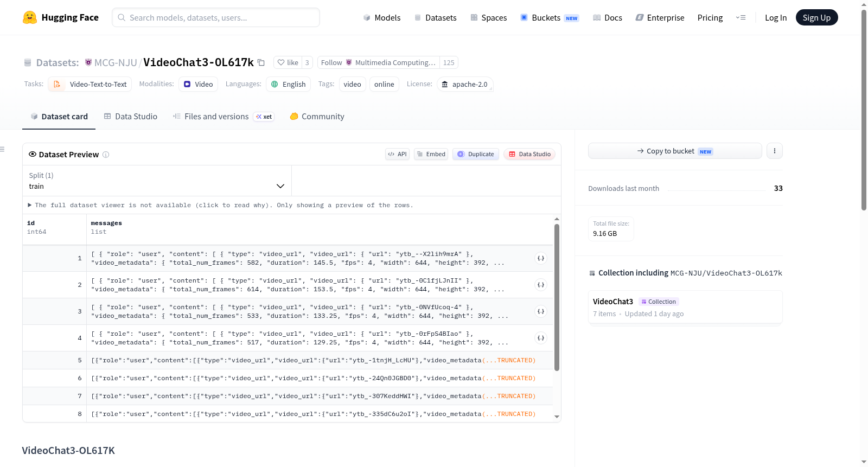868x467 pixels.
Task: Click the Sign Up button
Action: click(x=816, y=17)
